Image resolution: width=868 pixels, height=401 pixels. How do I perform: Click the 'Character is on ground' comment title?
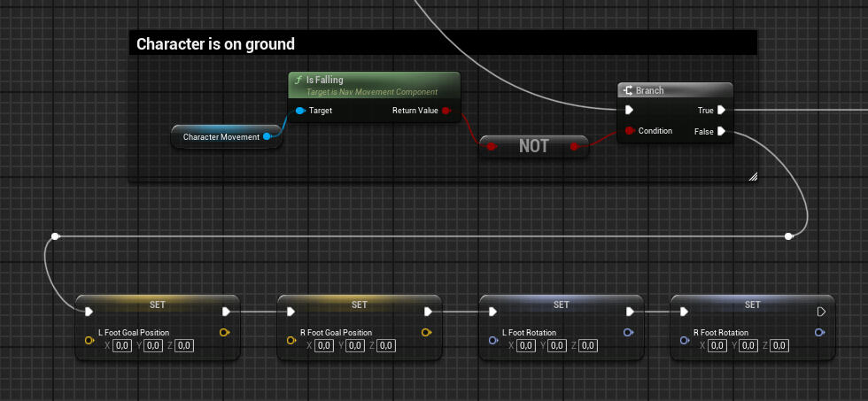[215, 43]
